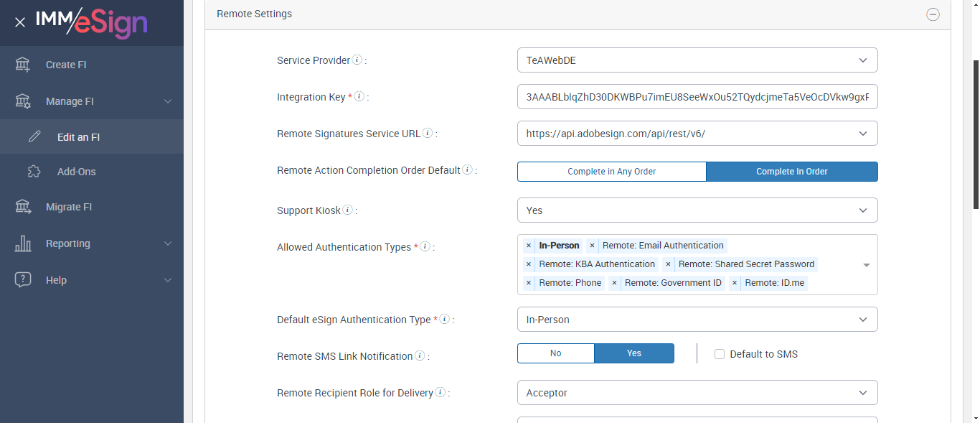Set Remote SMS Link Notification to No
Image resolution: width=980 pixels, height=423 pixels.
click(x=555, y=353)
